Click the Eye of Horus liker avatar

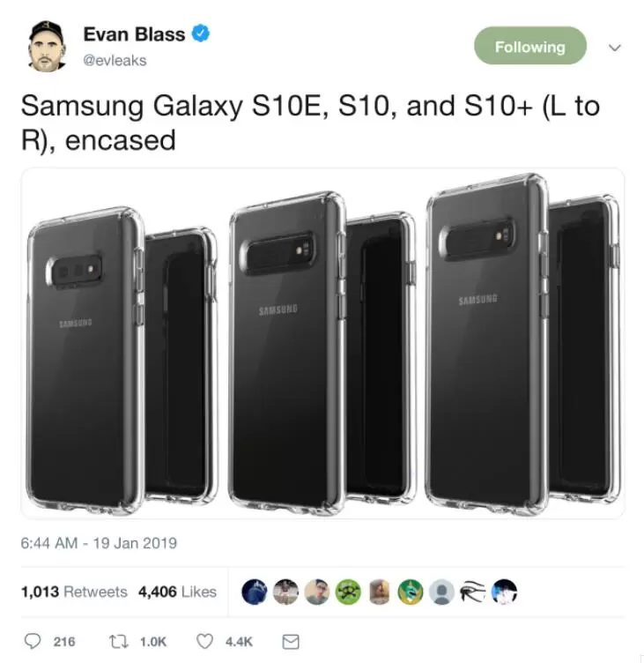tap(473, 591)
